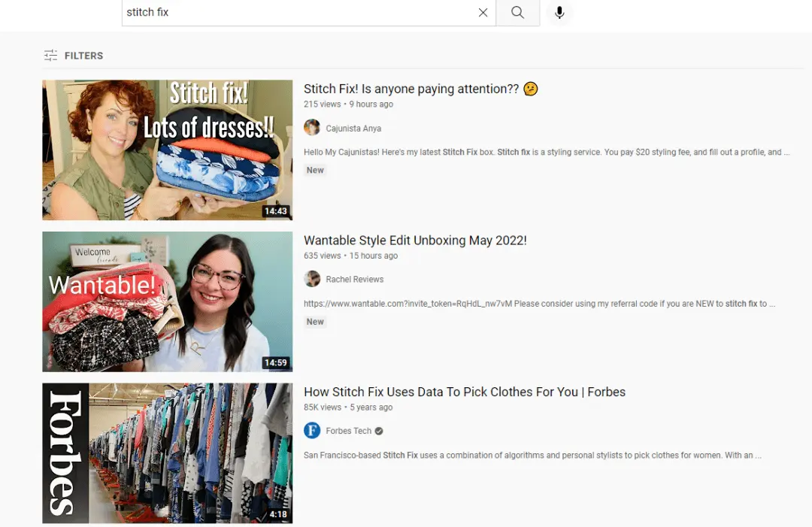Click the verified checkmark beside Forbes Tech

(x=379, y=431)
